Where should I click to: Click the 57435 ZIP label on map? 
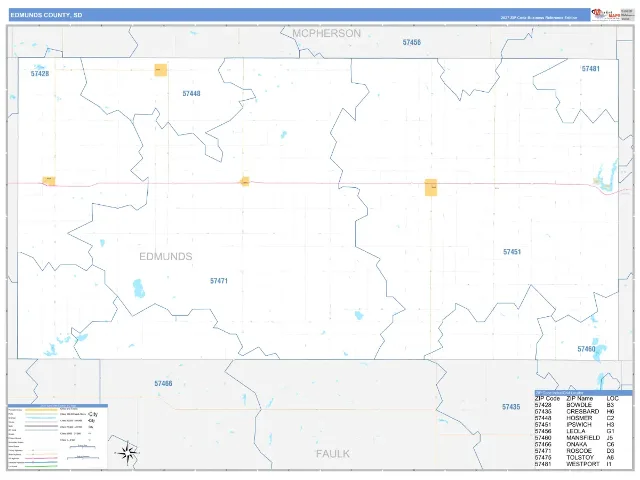pos(511,407)
